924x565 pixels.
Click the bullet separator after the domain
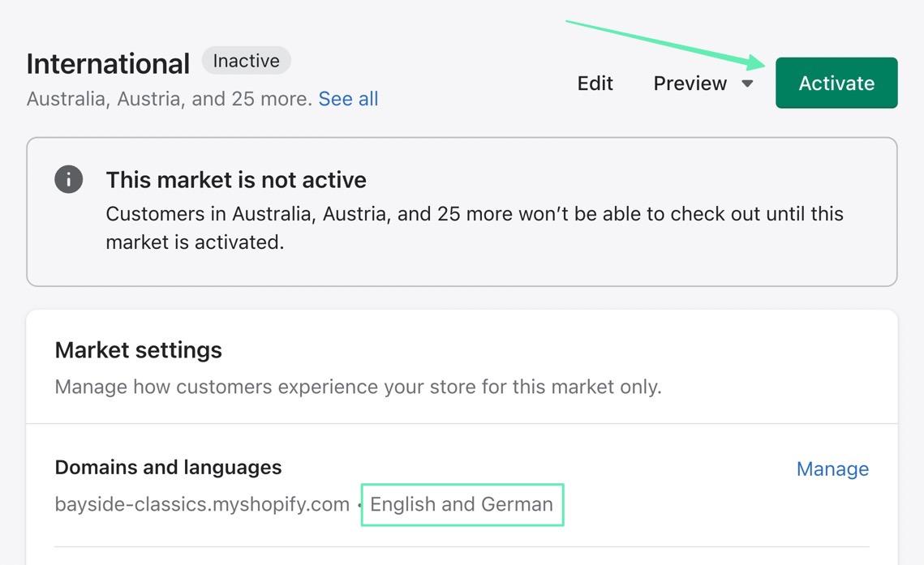[359, 505]
